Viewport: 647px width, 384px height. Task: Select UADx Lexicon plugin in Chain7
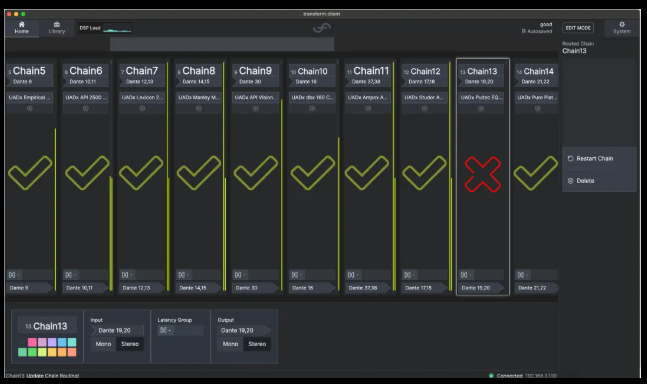click(142, 97)
